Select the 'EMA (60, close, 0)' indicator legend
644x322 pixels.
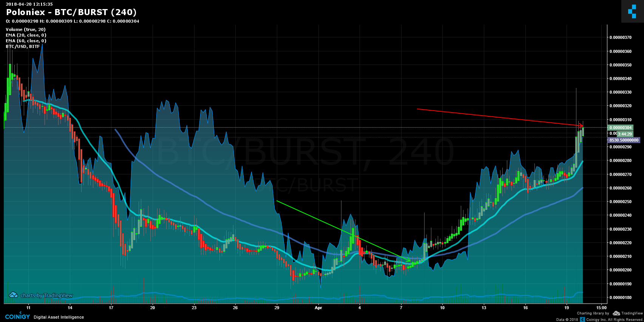26,41
